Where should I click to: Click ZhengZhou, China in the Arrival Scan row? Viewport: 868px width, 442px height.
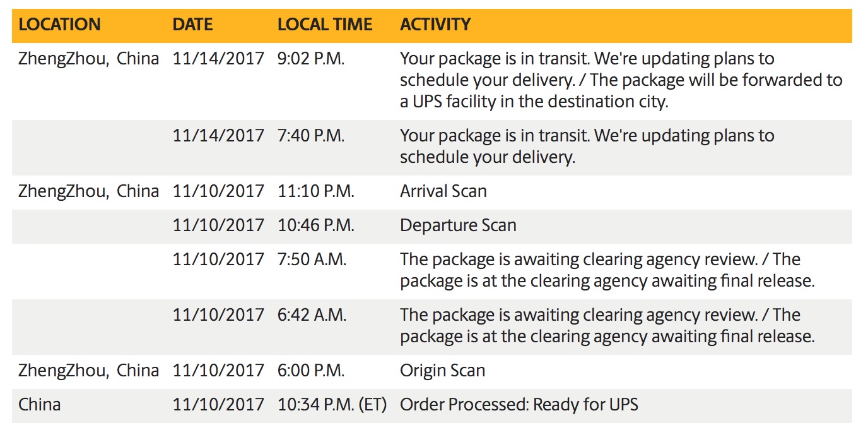[x=88, y=191]
